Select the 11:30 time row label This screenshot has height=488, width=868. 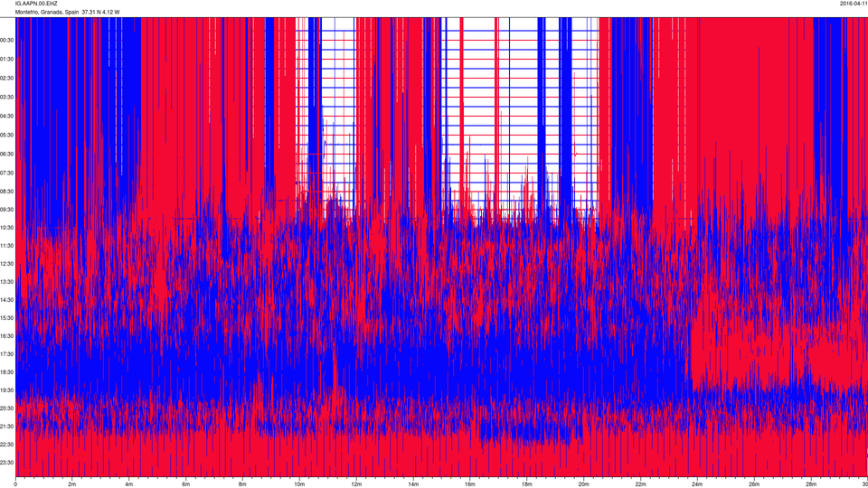click(6, 246)
